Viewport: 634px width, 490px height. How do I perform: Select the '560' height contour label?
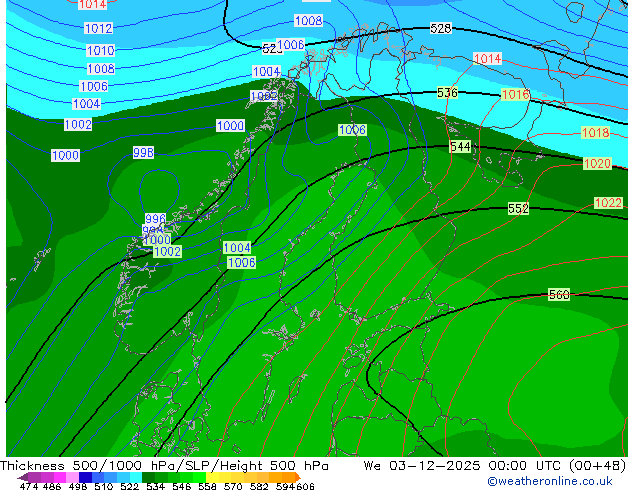point(559,294)
